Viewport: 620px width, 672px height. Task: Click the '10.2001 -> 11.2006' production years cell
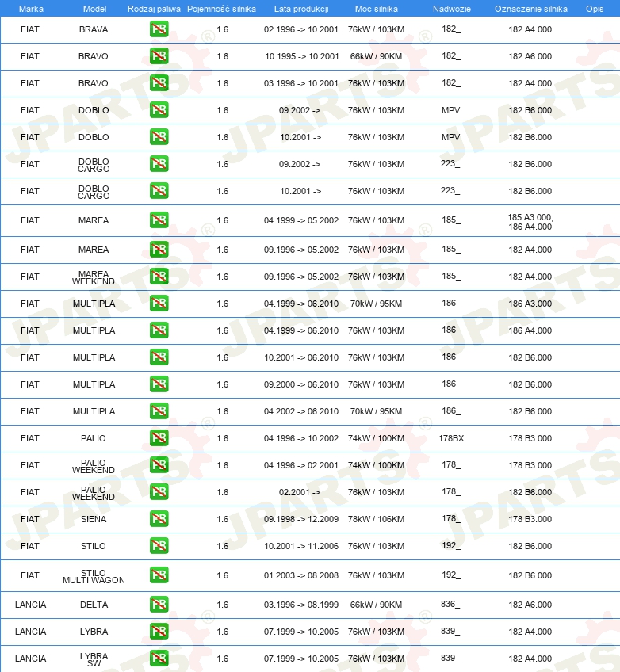tap(301, 546)
